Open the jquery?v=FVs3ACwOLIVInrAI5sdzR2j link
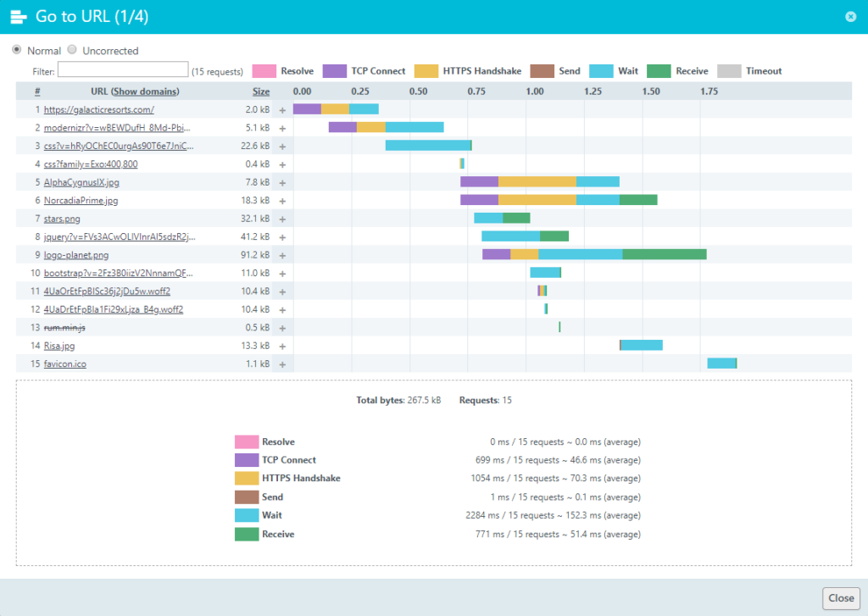868x616 pixels. coord(120,237)
